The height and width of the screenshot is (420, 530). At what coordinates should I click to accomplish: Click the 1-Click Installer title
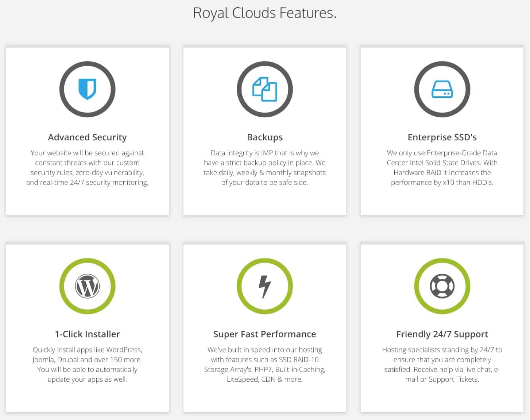(88, 334)
